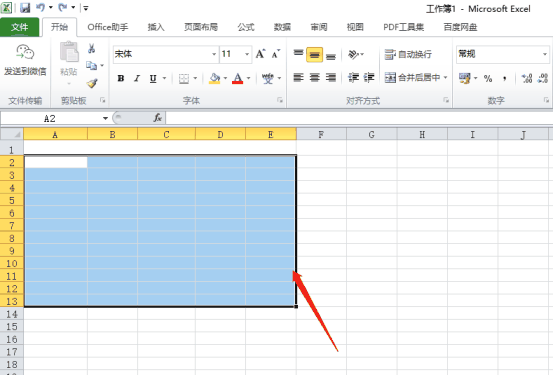The height and width of the screenshot is (376, 554).
Task: Toggle Align Text Left
Action: (x=298, y=77)
